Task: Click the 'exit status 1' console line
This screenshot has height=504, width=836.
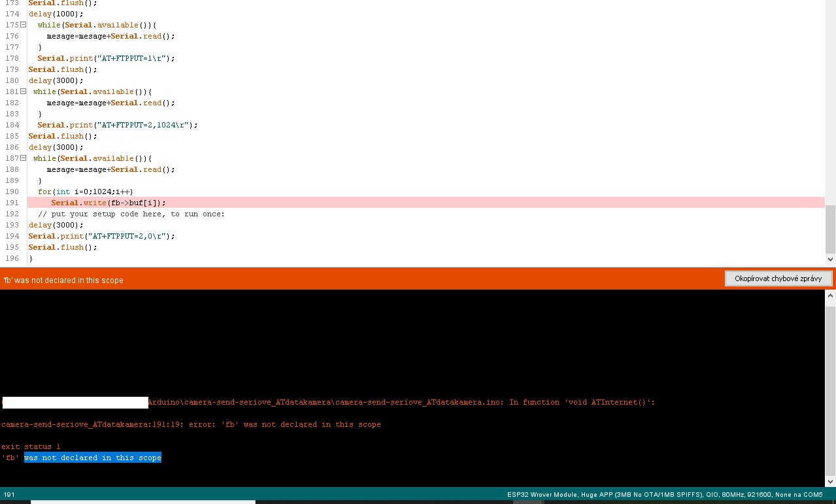Action: click(x=31, y=446)
